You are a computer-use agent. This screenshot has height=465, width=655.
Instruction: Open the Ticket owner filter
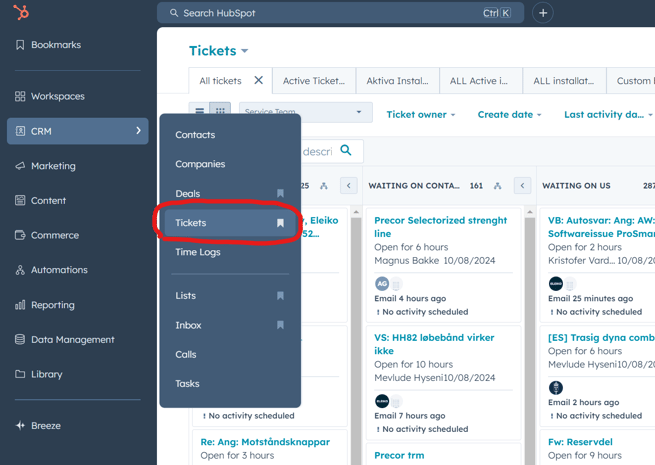coord(421,114)
